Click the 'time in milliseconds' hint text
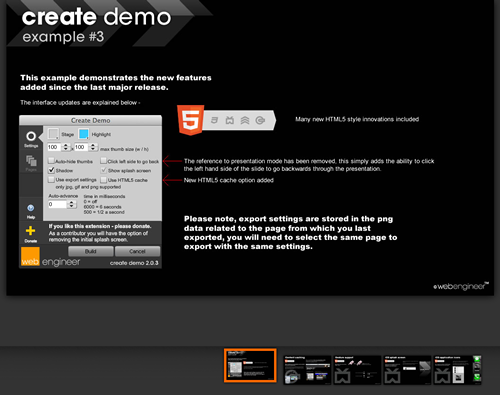 point(104,196)
